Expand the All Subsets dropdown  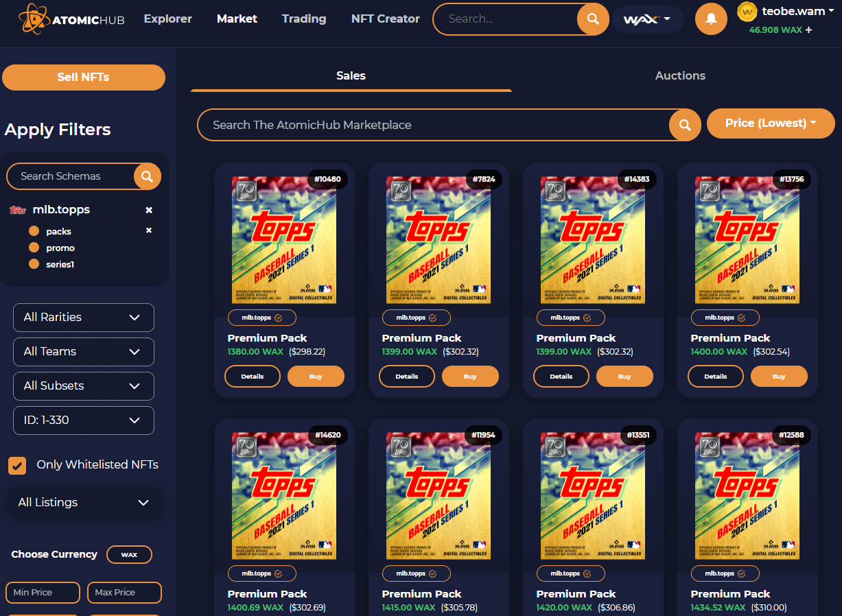pyautogui.click(x=84, y=386)
